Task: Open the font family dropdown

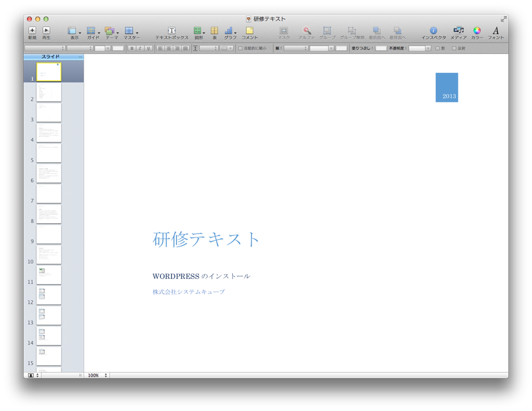Action: click(45, 48)
